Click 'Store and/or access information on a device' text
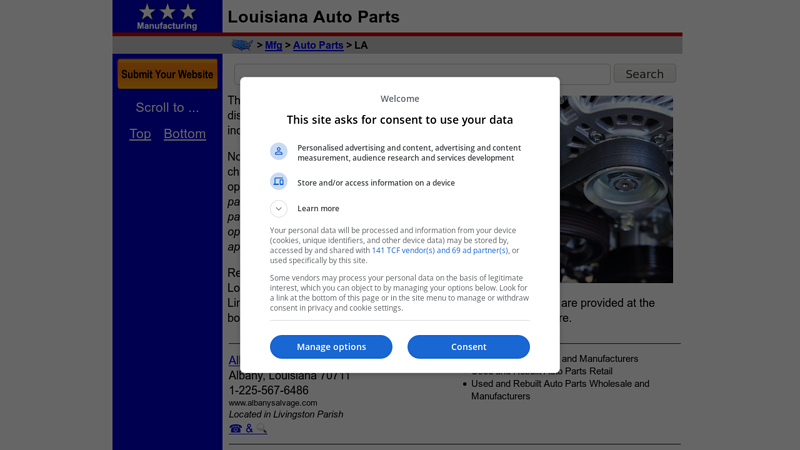 point(376,183)
